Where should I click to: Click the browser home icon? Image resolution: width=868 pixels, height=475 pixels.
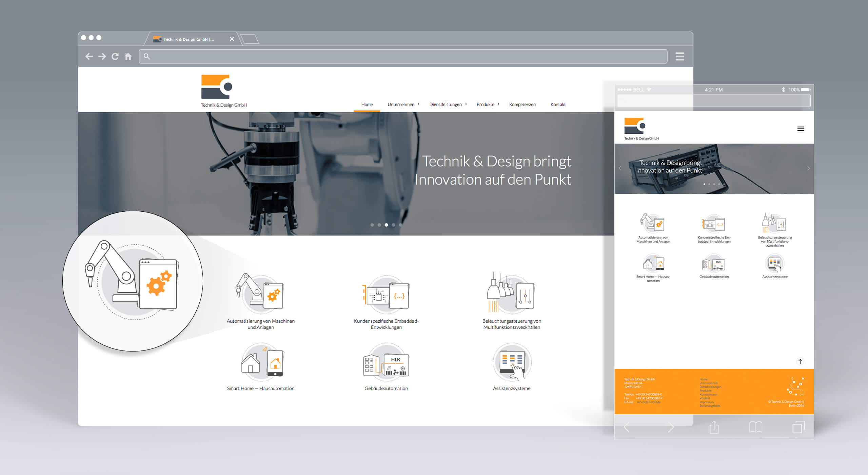[128, 56]
